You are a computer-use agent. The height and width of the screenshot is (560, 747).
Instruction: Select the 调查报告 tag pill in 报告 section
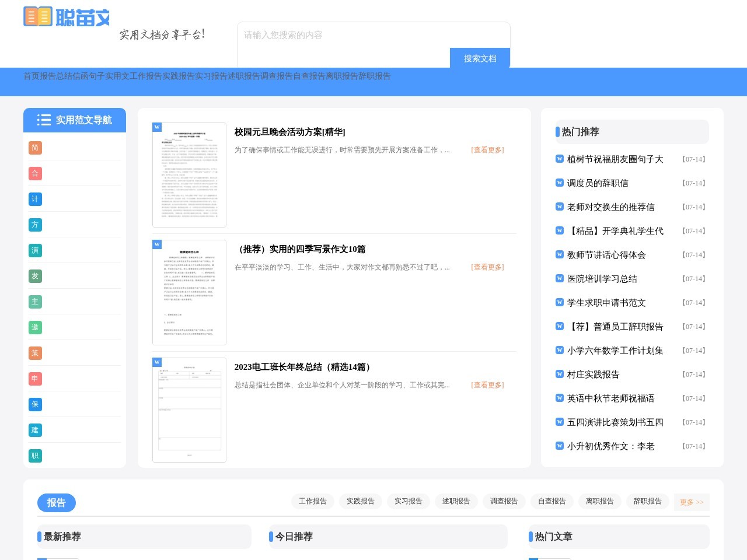pos(504,501)
